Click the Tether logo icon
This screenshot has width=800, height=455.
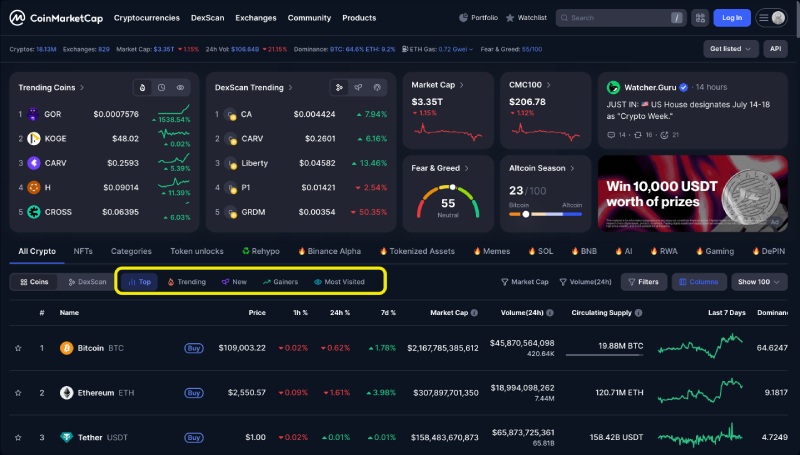[x=66, y=437]
